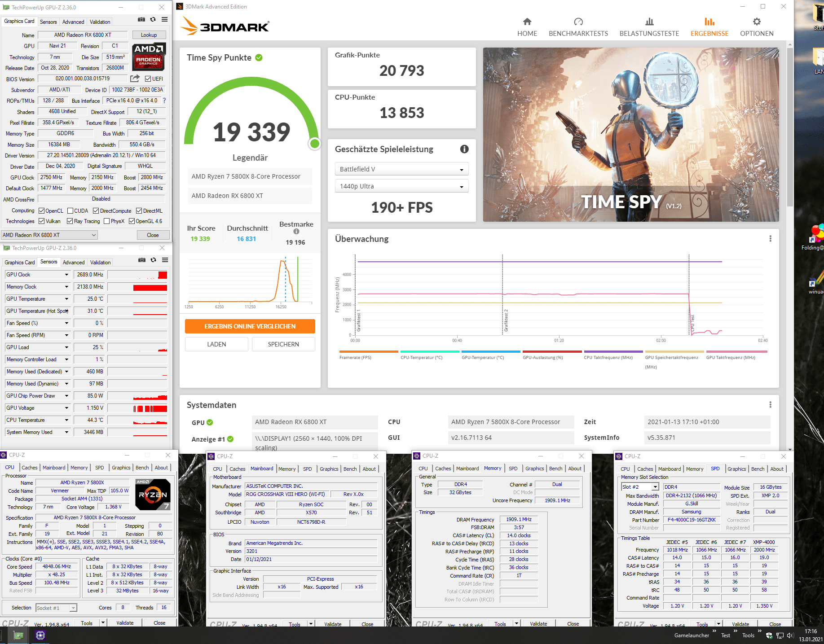
Task: Click the network tray icon on the taskbar
Action: coord(780,635)
